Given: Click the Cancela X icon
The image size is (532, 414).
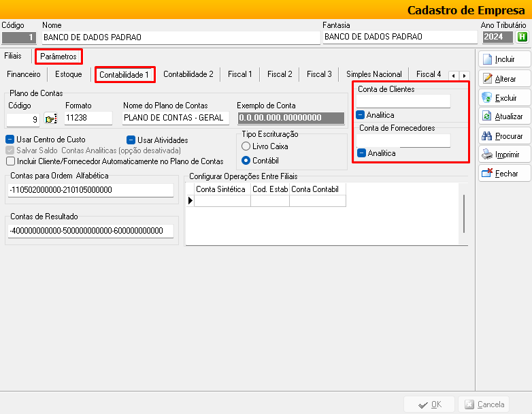Looking at the screenshot, I should pos(469,404).
